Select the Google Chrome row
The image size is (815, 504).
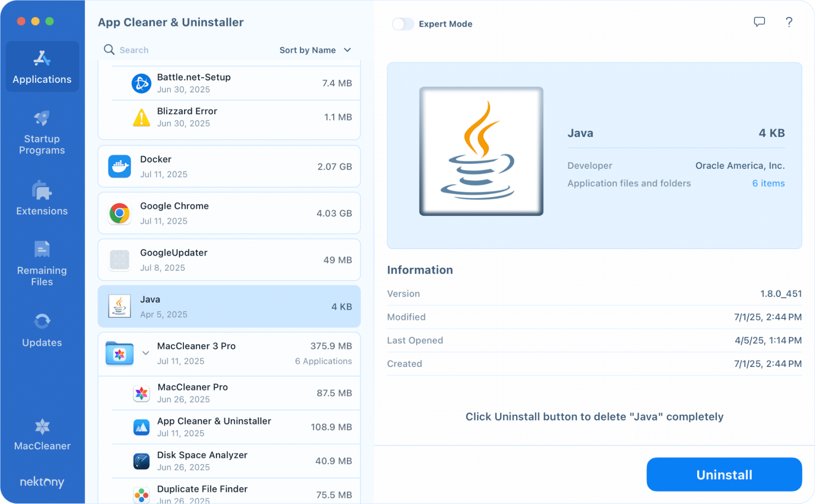coord(229,213)
